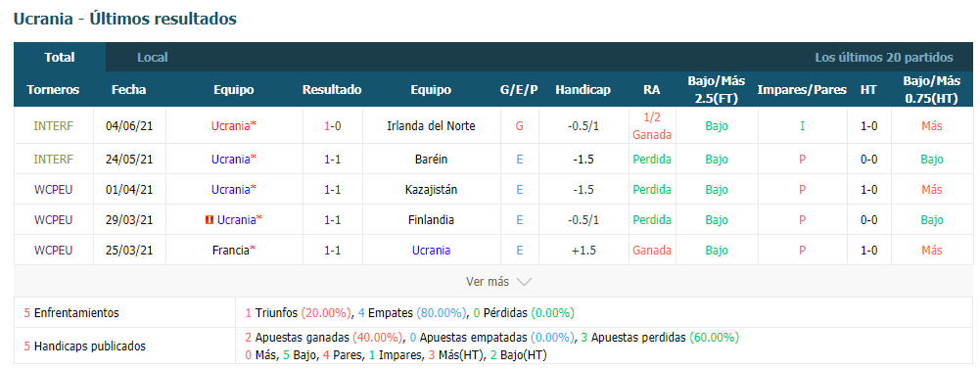
Task: Click the 1-1 result of Francia match
Action: (332, 251)
